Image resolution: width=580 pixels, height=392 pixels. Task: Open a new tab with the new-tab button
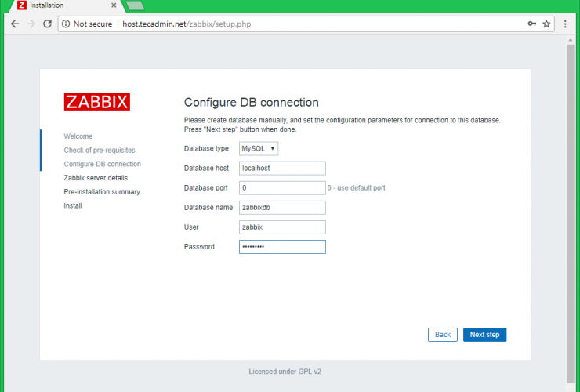pos(135,6)
